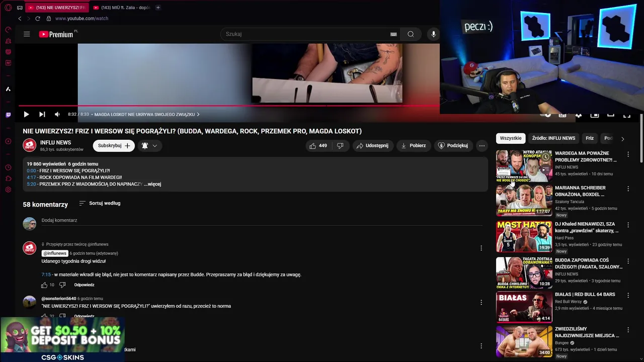Open options menu for @sonsterion5640 comment

[481, 302]
